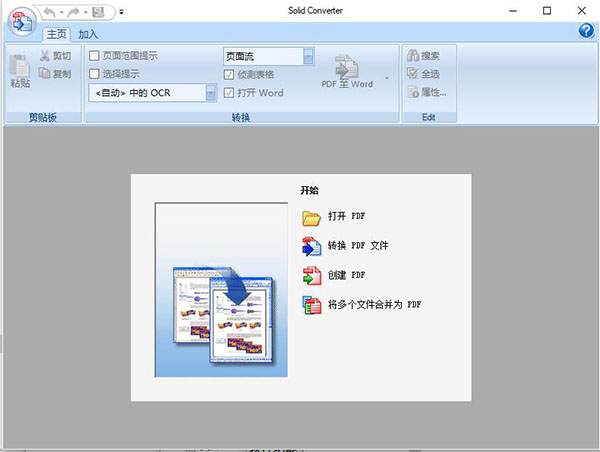Viewport: 600px width, 452px height.
Task: Open help with the blue question mark icon
Action: 586,31
